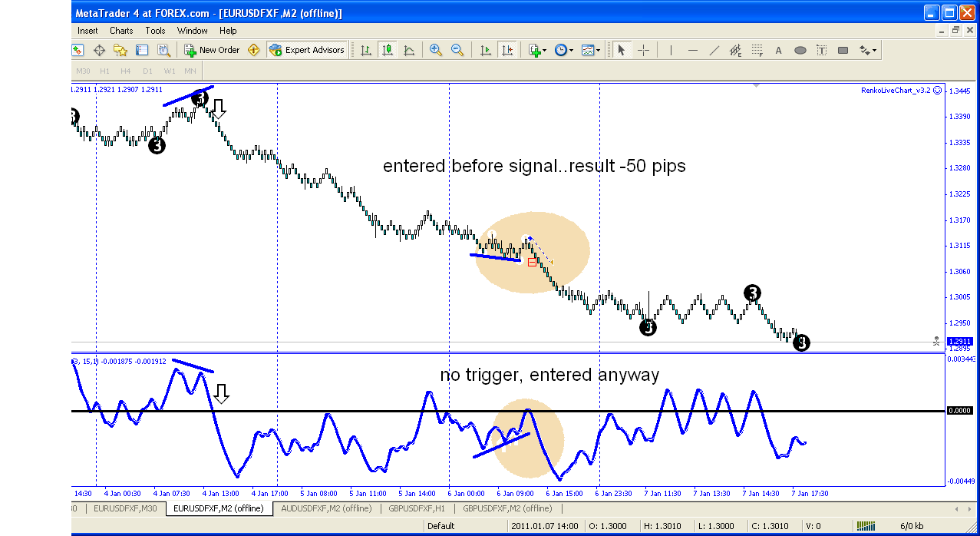
Task: Open the Data Window crosshair icon
Action: (99, 50)
